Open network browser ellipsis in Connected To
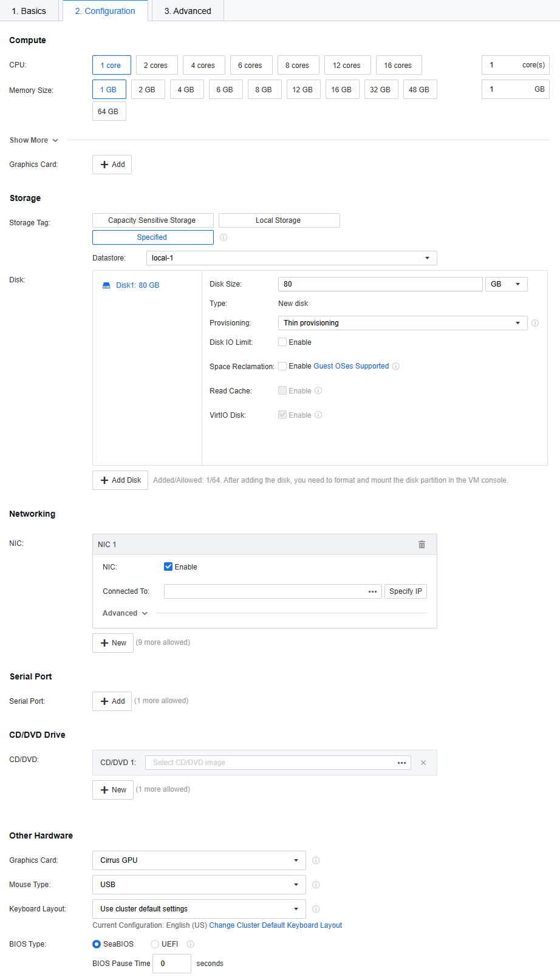 tap(373, 591)
